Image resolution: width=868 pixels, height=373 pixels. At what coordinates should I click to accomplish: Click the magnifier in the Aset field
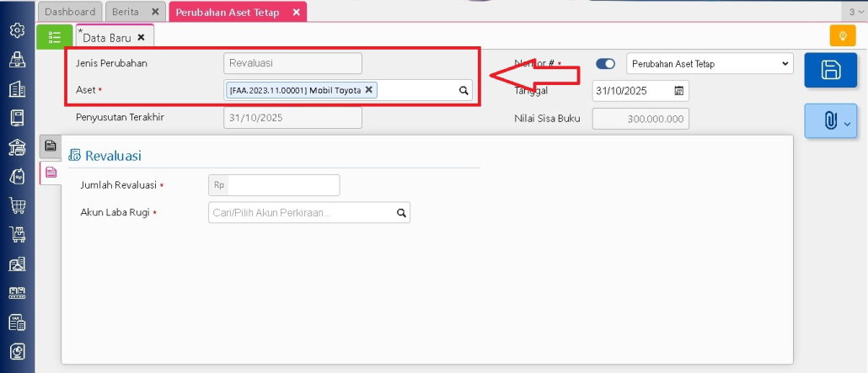(463, 90)
